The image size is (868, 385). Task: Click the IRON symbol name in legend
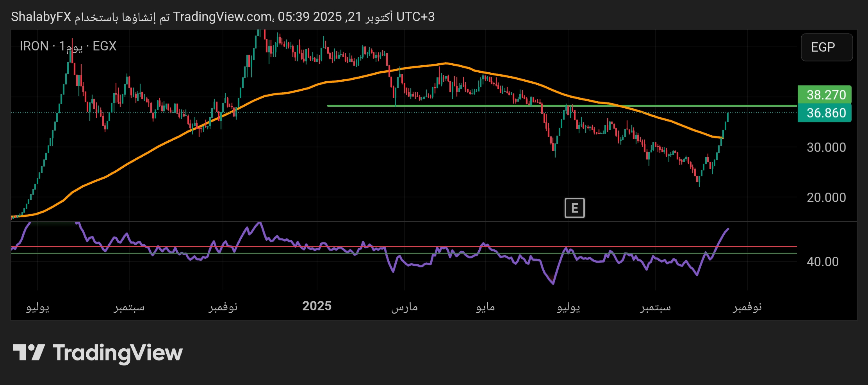coord(34,46)
